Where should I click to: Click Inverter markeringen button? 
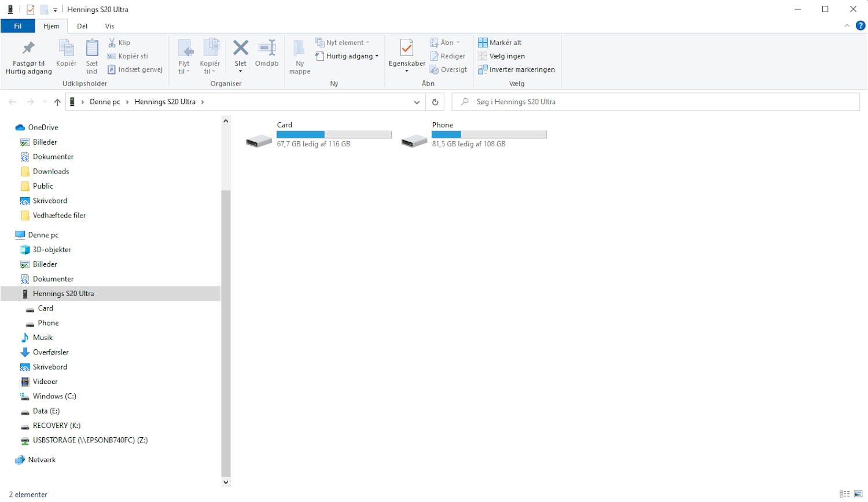[x=516, y=69]
